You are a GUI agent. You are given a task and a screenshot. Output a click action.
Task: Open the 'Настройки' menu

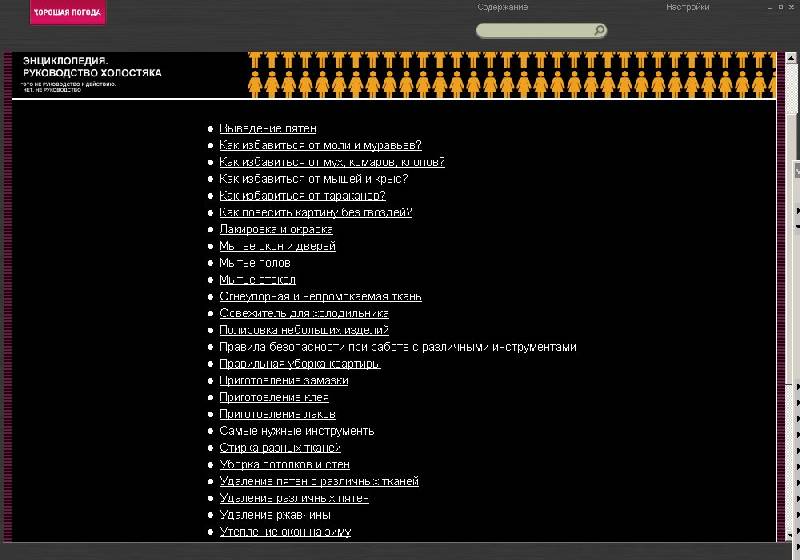pos(688,7)
